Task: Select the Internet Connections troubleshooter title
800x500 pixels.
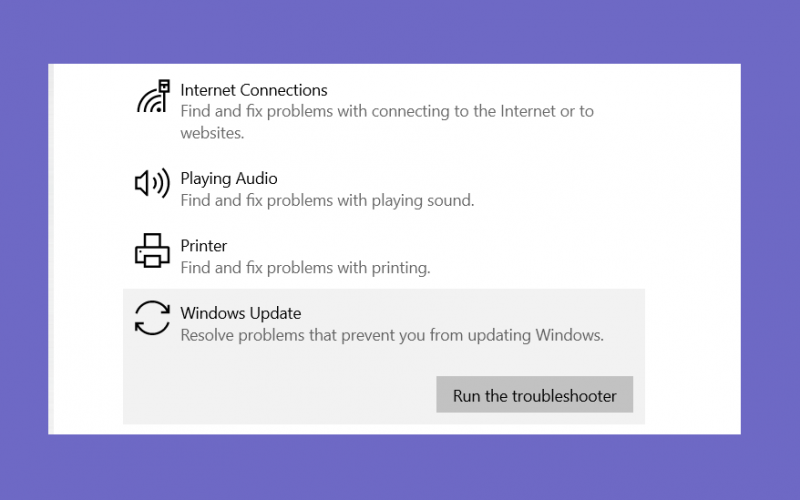Action: 254,90
